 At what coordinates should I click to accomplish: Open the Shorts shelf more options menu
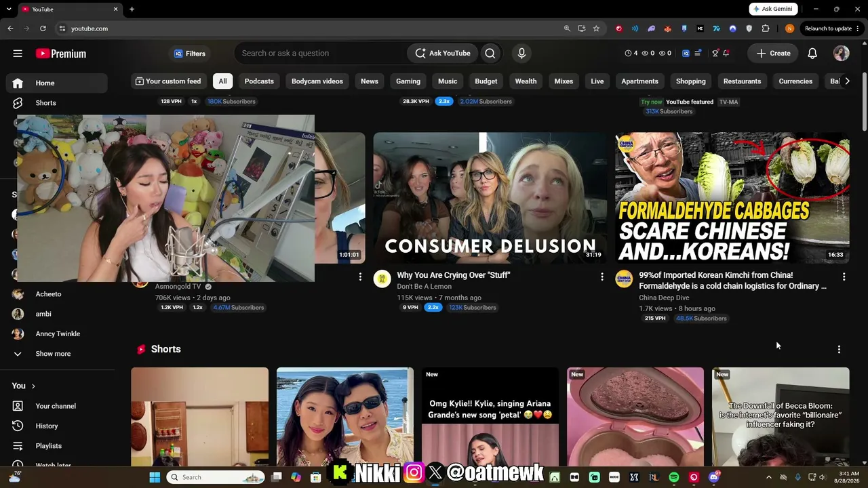[x=839, y=349]
